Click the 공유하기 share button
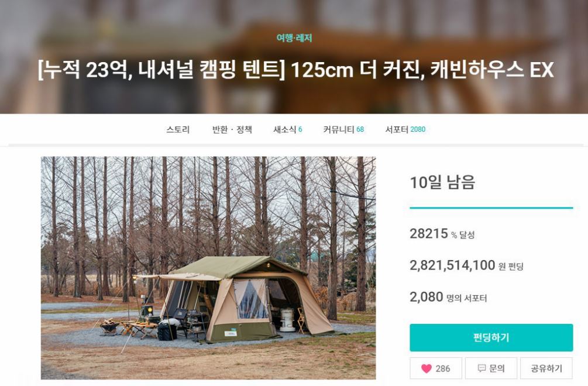This screenshot has height=386, width=588. 546,368
